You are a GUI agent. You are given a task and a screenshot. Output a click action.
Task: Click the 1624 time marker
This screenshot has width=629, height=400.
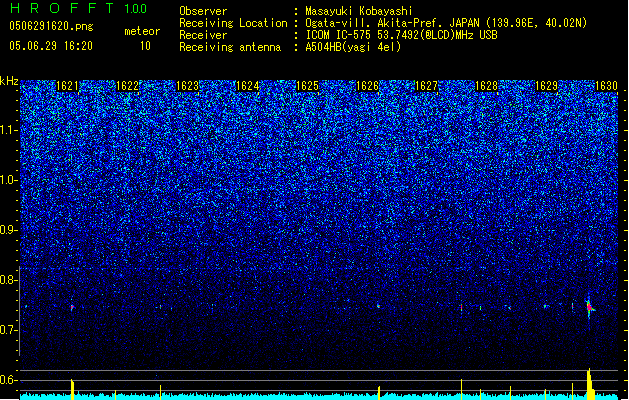[248, 86]
